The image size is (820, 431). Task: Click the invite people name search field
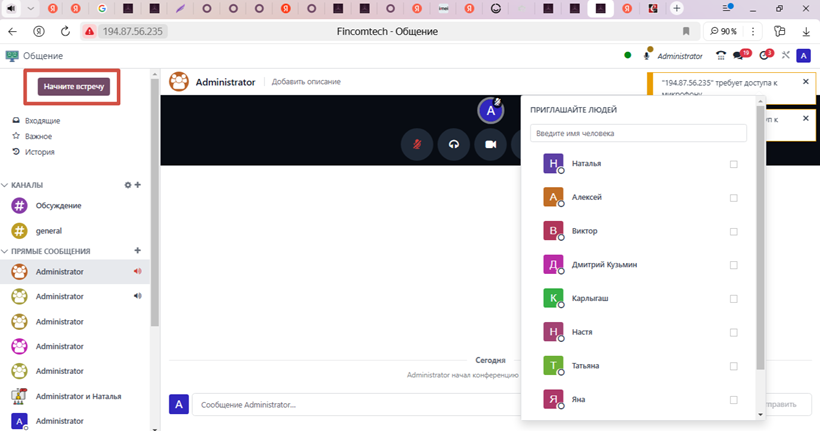click(638, 133)
